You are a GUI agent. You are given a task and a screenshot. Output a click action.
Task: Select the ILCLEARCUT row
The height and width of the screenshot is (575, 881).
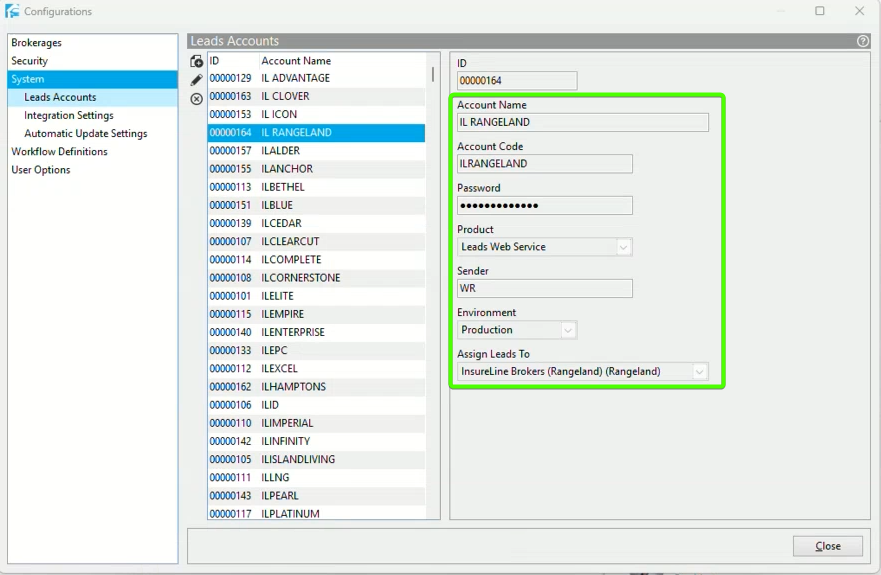316,241
